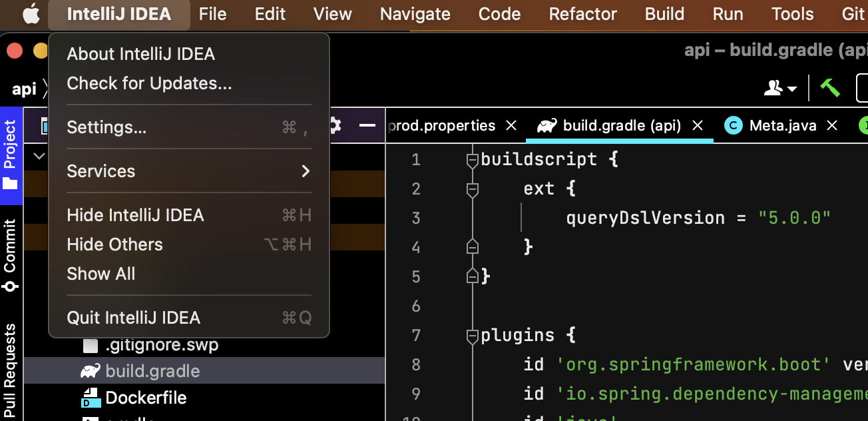Close the Meta.java tab
The image size is (868, 421).
pyautogui.click(x=831, y=125)
